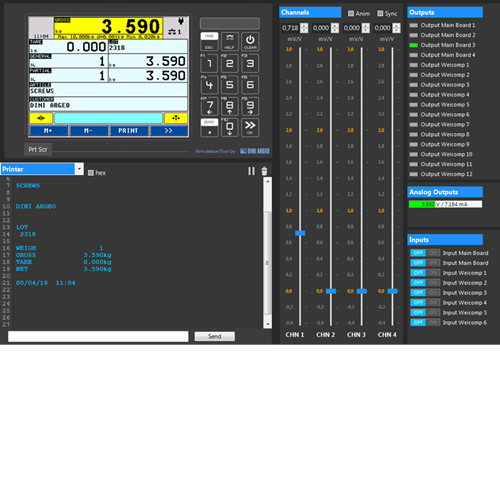Click the double-arrow OK key
The height and width of the screenshot is (500, 500).
point(250,127)
